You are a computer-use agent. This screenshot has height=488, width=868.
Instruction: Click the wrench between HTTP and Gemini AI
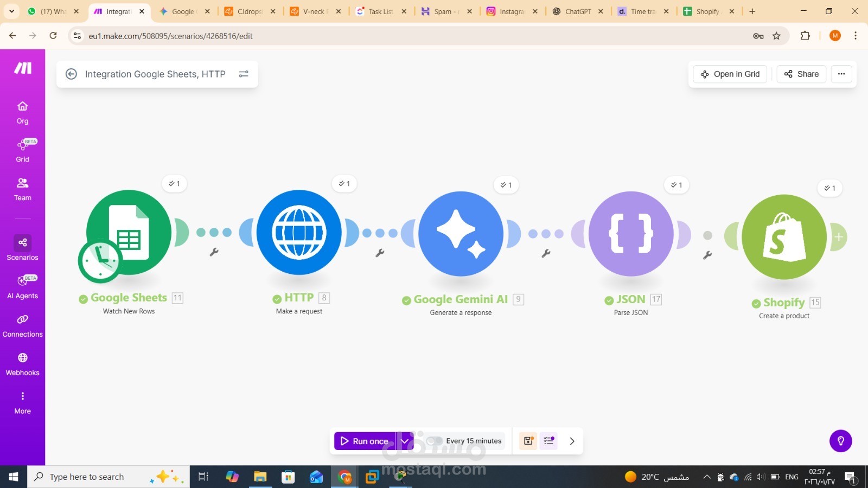point(380,253)
